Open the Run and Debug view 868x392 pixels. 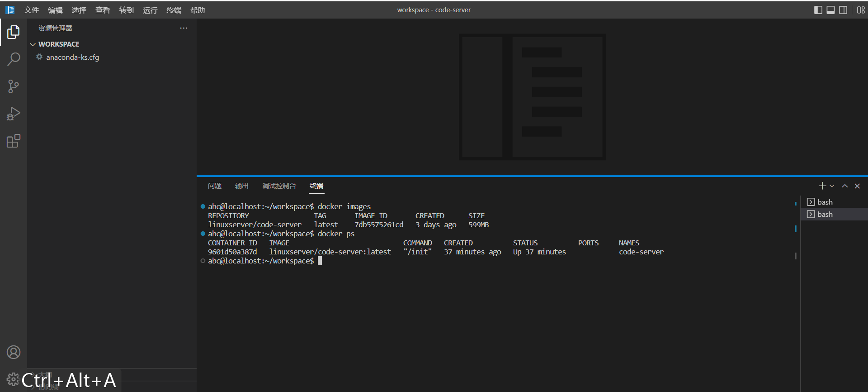[x=14, y=114]
